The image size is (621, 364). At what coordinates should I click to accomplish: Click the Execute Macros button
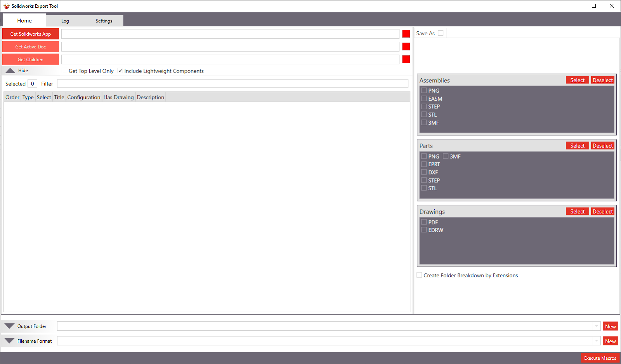[600, 358]
